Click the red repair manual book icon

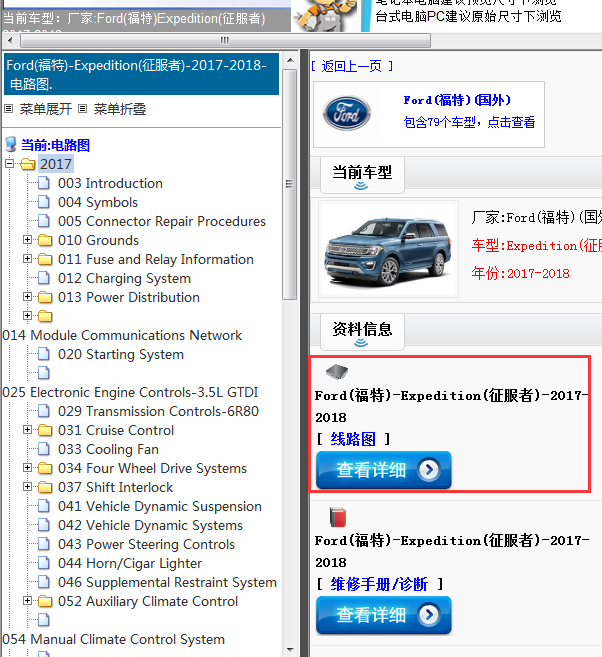(338, 517)
